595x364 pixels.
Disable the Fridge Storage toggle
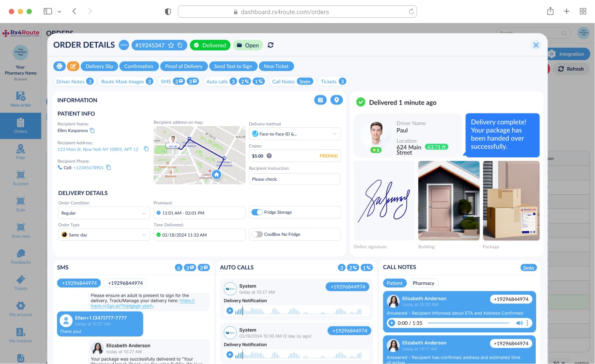tap(257, 212)
